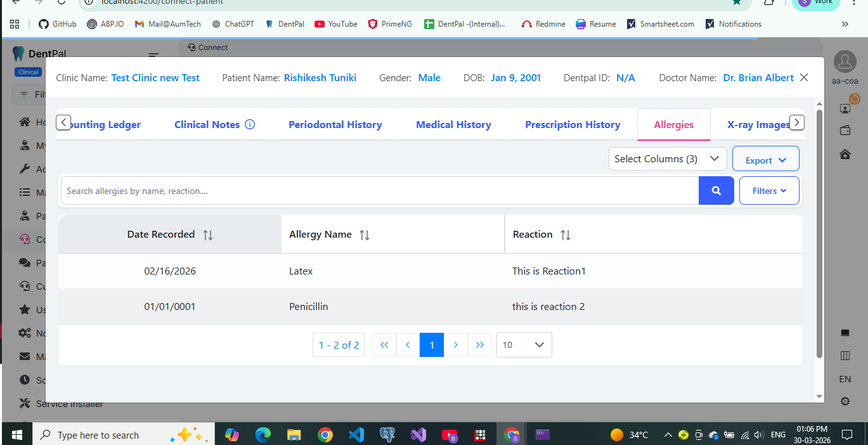The image size is (868, 445).
Task: Switch to the Medical History tab
Action: point(453,125)
